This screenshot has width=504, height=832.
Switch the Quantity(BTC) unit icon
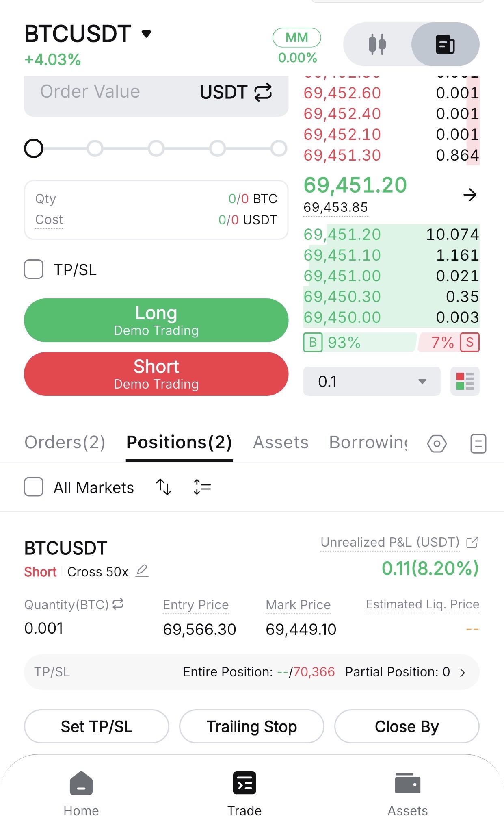click(118, 604)
